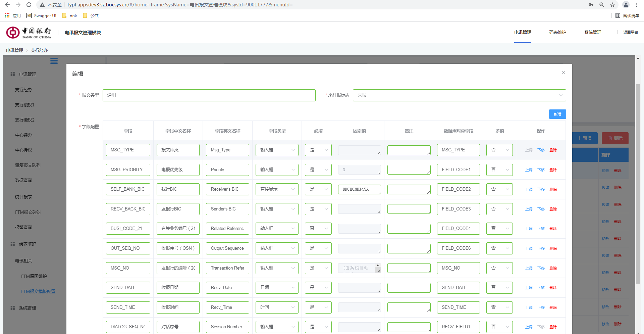This screenshot has width=644, height=334.
Task: Click 删除 for the MSG_TYPE row
Action: point(553,150)
